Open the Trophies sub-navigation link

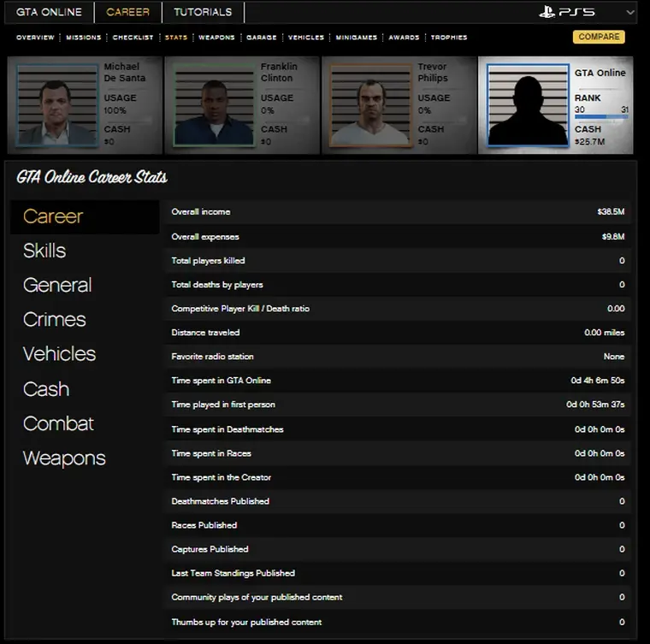pos(449,38)
